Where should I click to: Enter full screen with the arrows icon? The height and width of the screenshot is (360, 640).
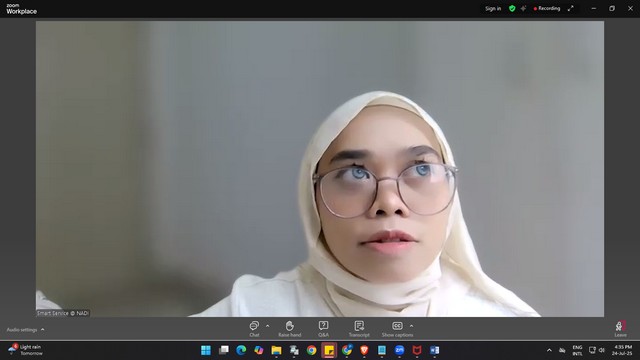[571, 8]
